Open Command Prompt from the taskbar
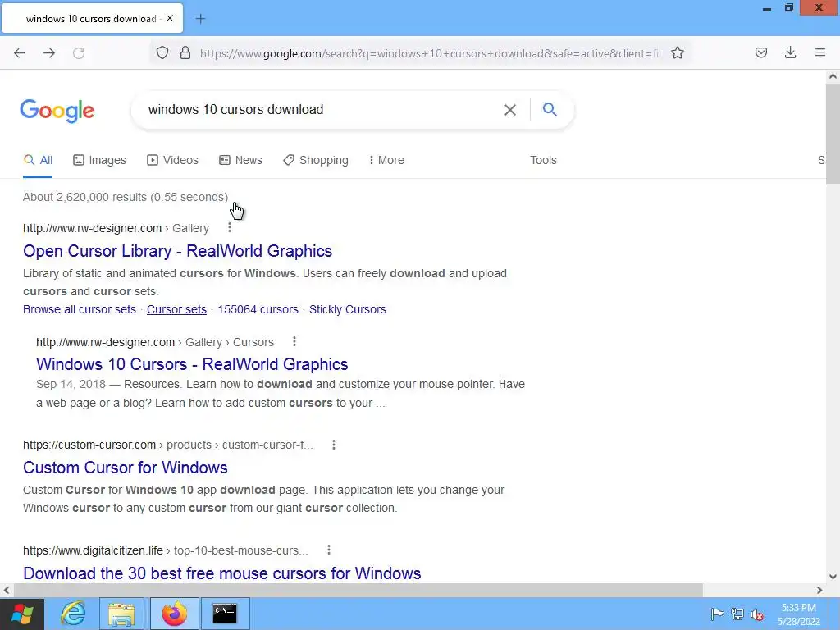The image size is (840, 630). (x=225, y=614)
